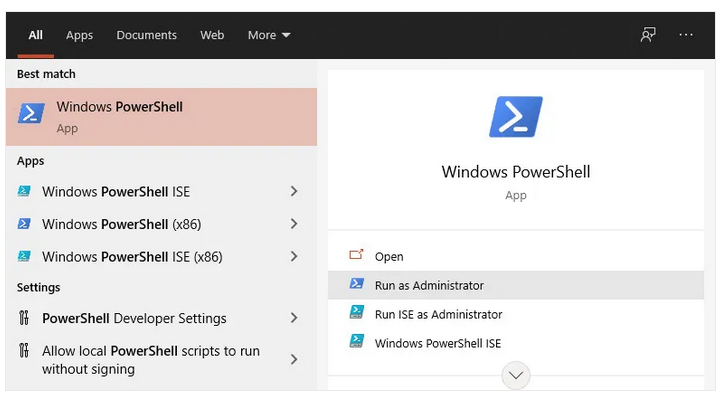
Task: Select Run ISE as Administrator
Action: (438, 314)
